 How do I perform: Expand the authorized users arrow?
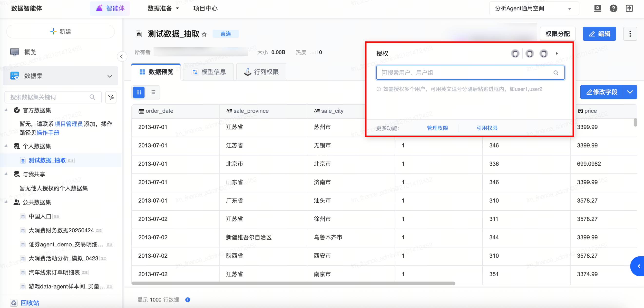[556, 54]
